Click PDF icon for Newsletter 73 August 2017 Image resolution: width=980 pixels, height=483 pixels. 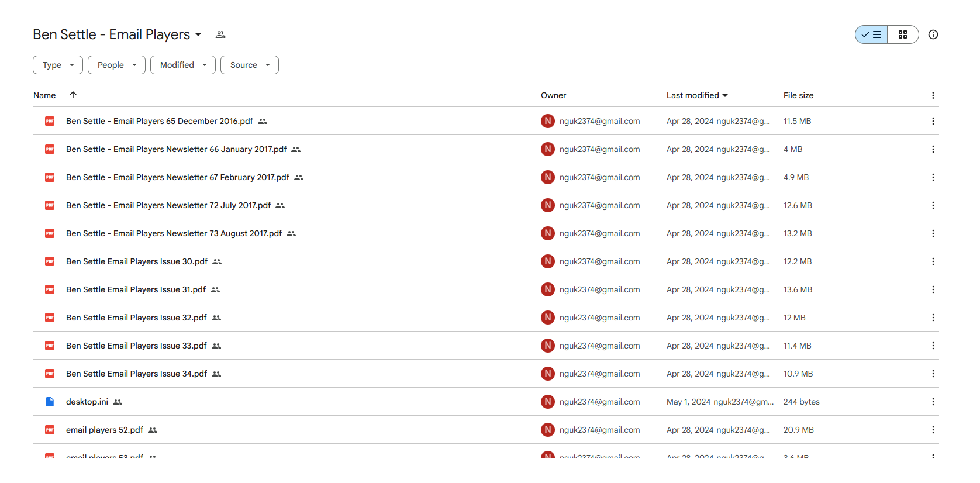(x=50, y=233)
